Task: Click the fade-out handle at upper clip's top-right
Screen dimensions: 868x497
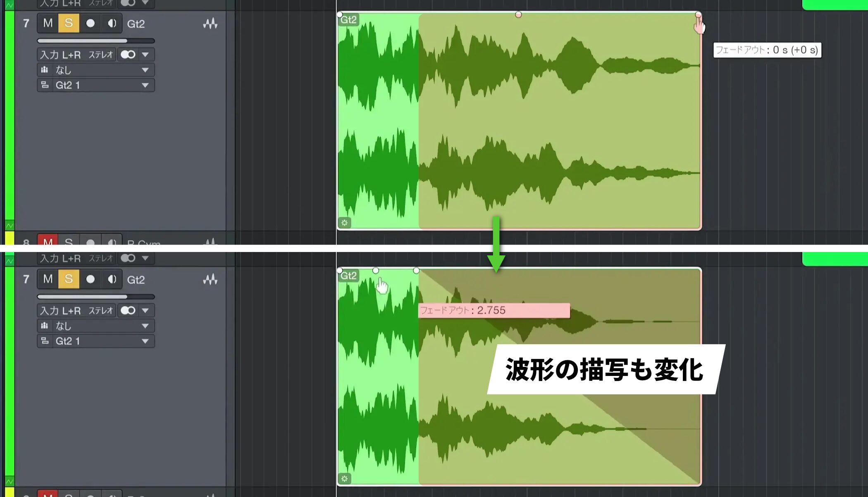Action: (698, 15)
